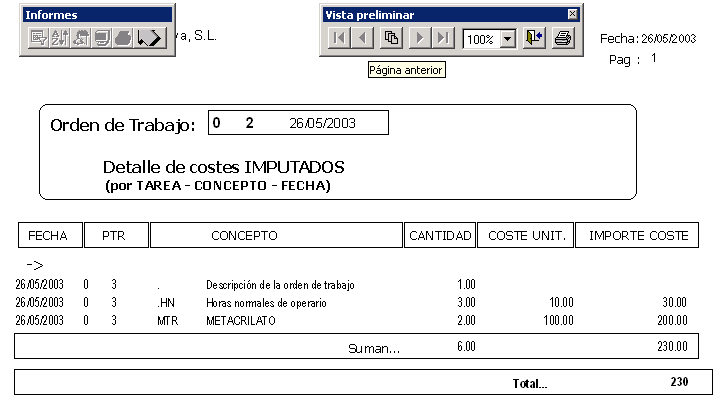Screen dimensions: 720x403
Task: Click first icon in Informes toolbar
Action: pos(38,39)
